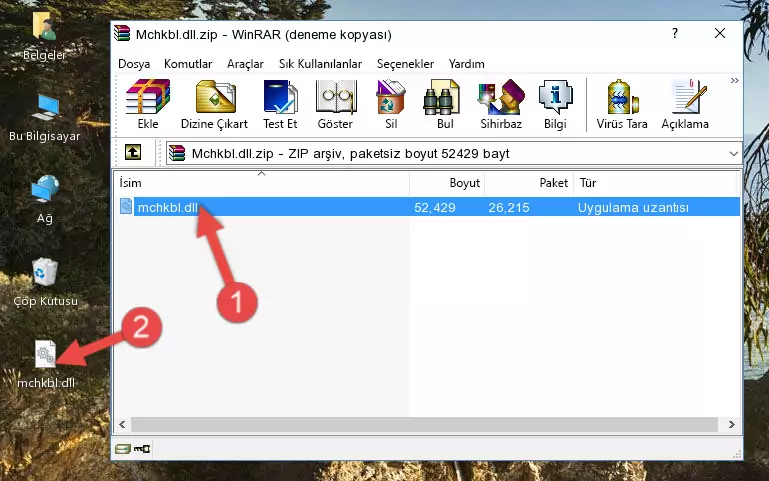769x481 pixels.
Task: Click the password key icon in status bar
Action: (142, 448)
